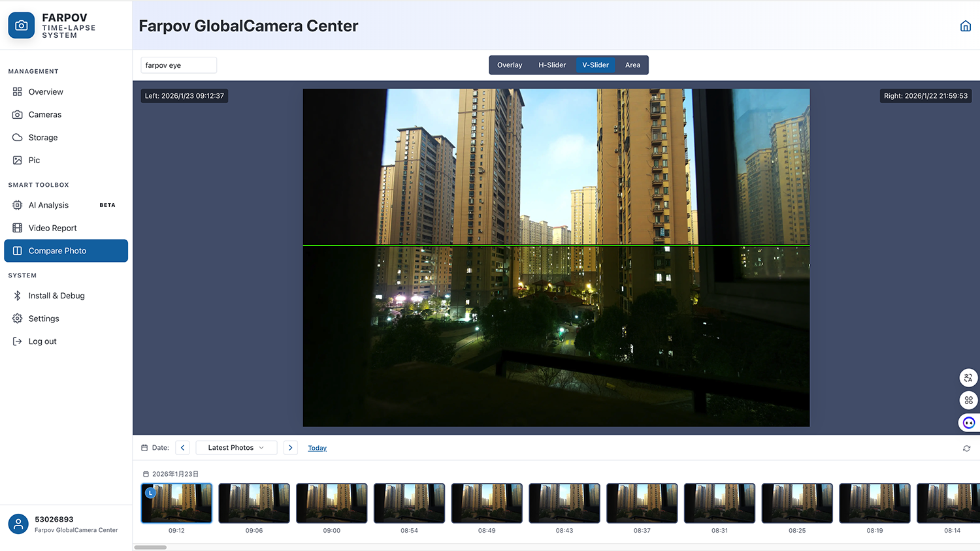This screenshot has width=980, height=551.
Task: Select the 08:49 photo thumbnail
Action: coord(487,503)
